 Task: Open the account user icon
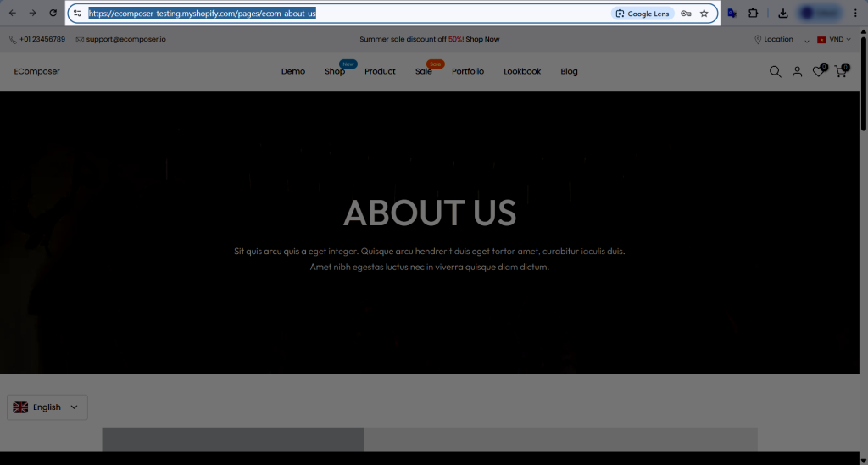797,71
